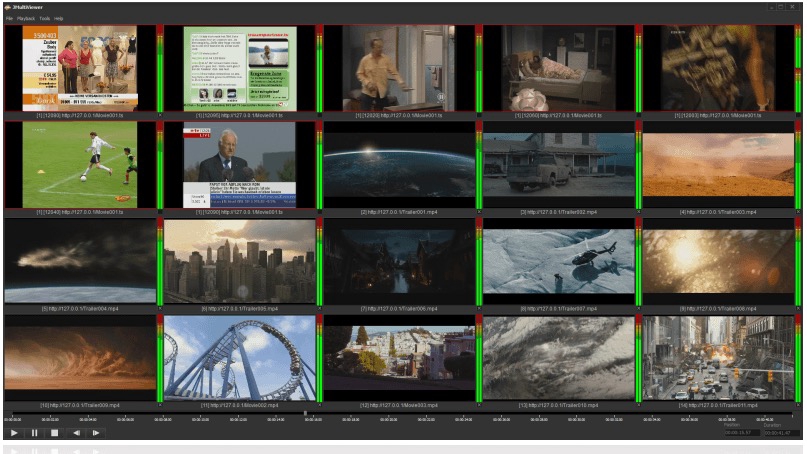The image size is (807, 454).
Task: Step one frame backward
Action: coord(76,433)
